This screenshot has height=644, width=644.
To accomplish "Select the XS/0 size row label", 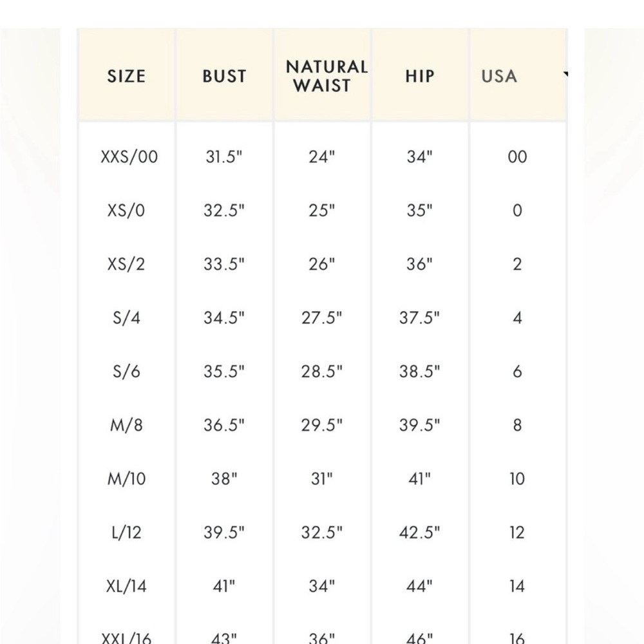I will [x=126, y=211].
